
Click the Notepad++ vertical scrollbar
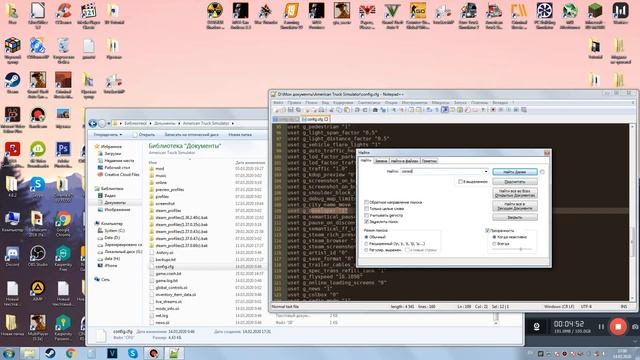pos(632,212)
